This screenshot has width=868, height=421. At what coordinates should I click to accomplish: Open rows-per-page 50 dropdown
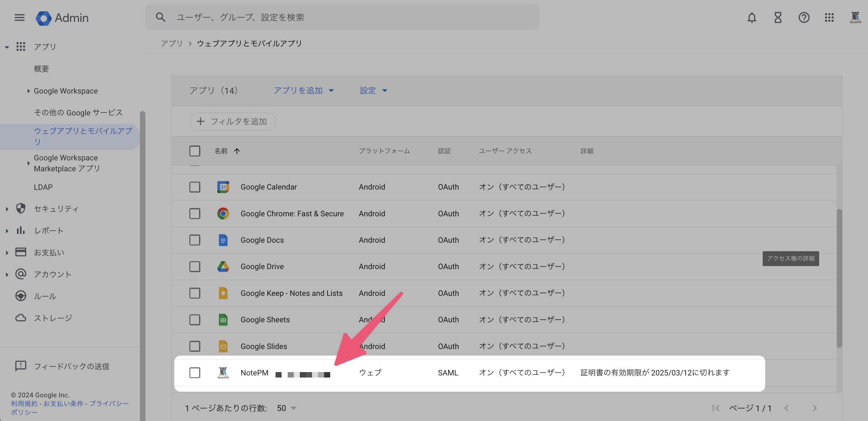[287, 408]
